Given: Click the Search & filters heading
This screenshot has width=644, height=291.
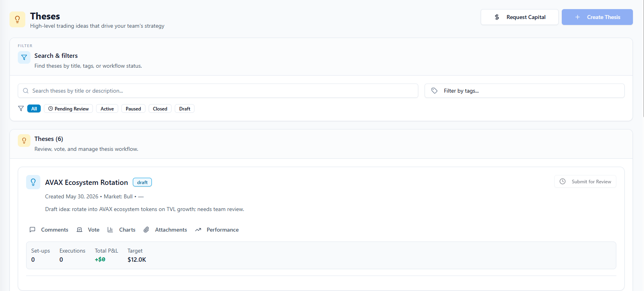Looking at the screenshot, I should coord(56,56).
